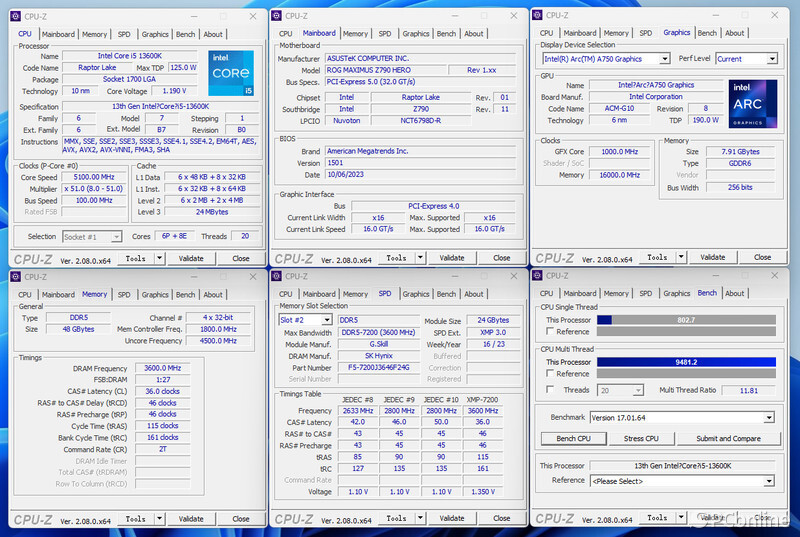
Task: Click the CPU-Z title icon in the CPU window
Action: pos(15,16)
